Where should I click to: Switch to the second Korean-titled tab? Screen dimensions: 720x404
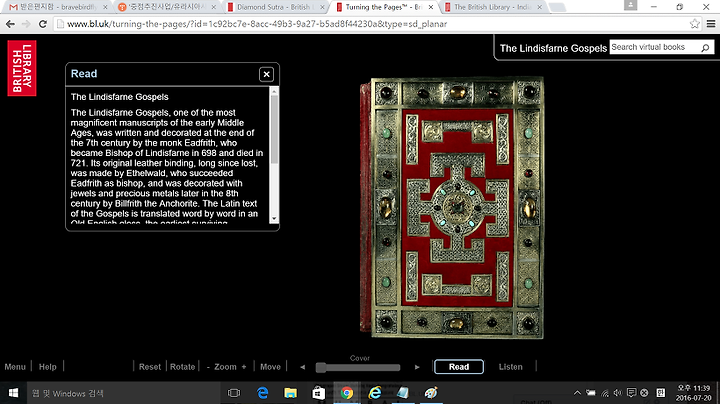[x=164, y=7]
